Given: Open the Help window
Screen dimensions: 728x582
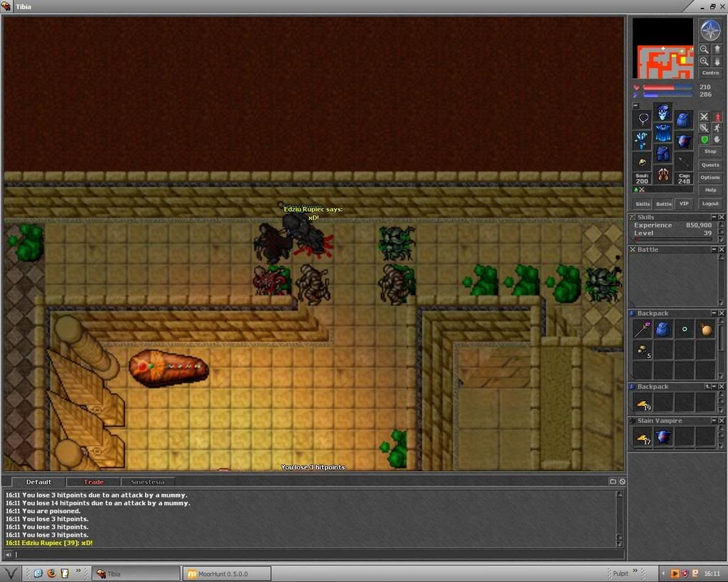Looking at the screenshot, I should pyautogui.click(x=710, y=190).
